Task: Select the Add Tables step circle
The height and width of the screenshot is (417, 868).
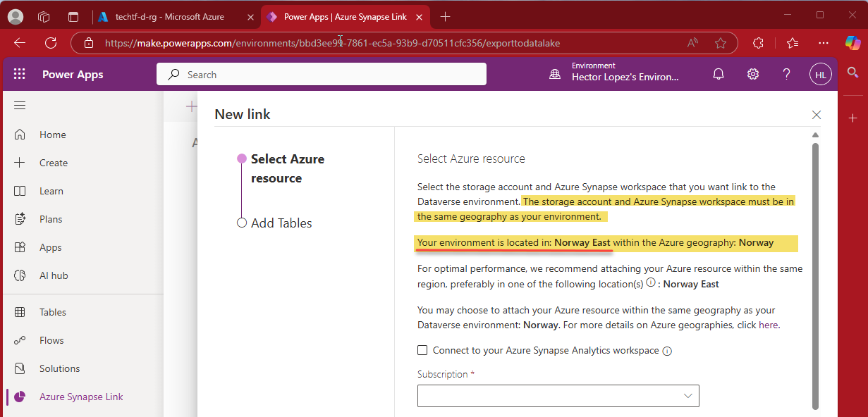Action: [x=242, y=222]
